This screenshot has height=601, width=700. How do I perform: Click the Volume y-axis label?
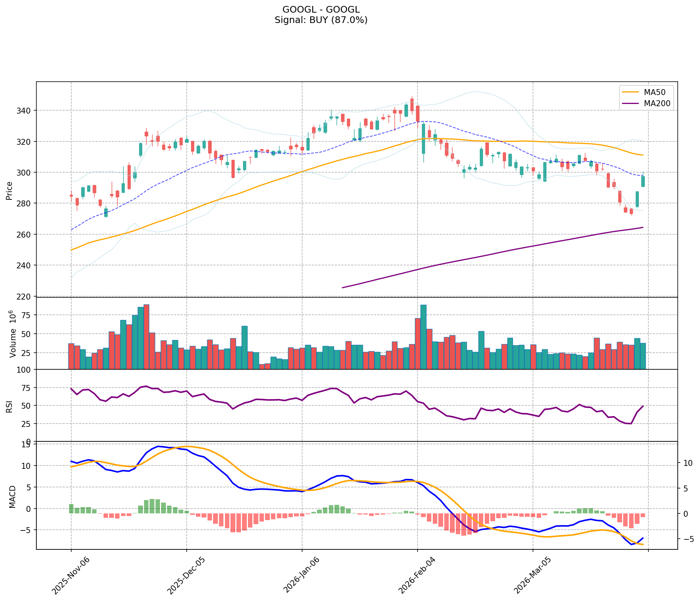coord(13,333)
